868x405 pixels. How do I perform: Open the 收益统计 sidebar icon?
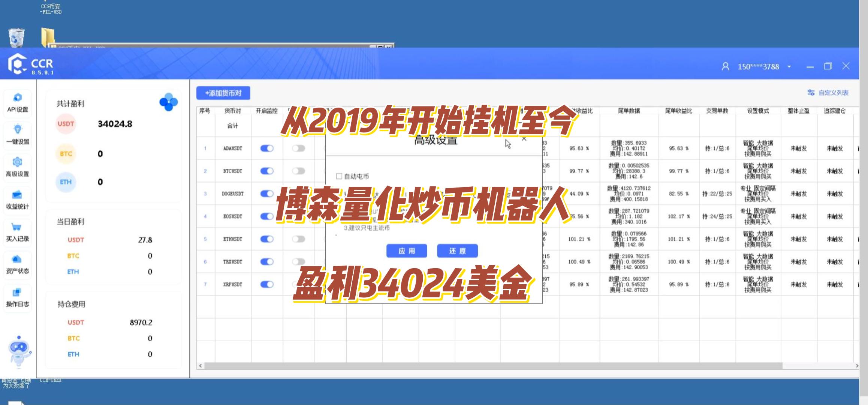point(18,200)
